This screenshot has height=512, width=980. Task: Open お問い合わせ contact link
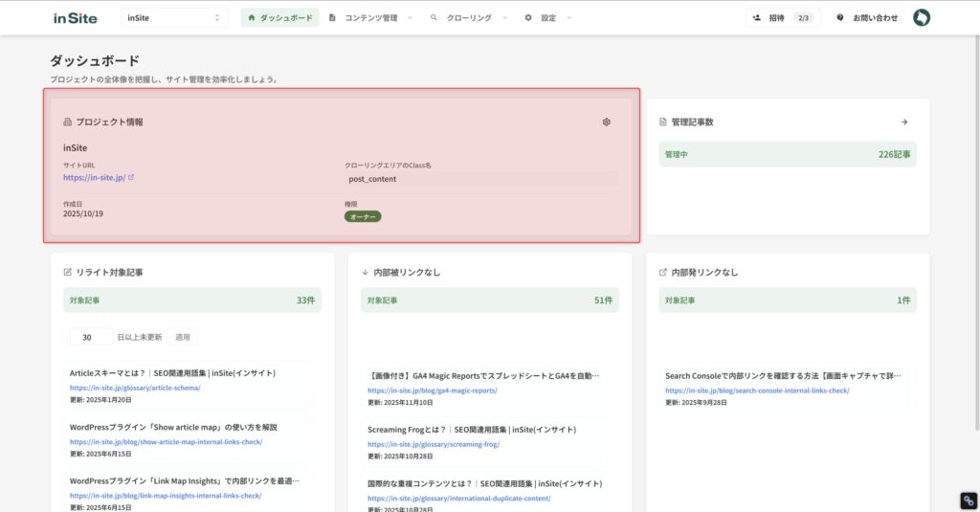867,17
